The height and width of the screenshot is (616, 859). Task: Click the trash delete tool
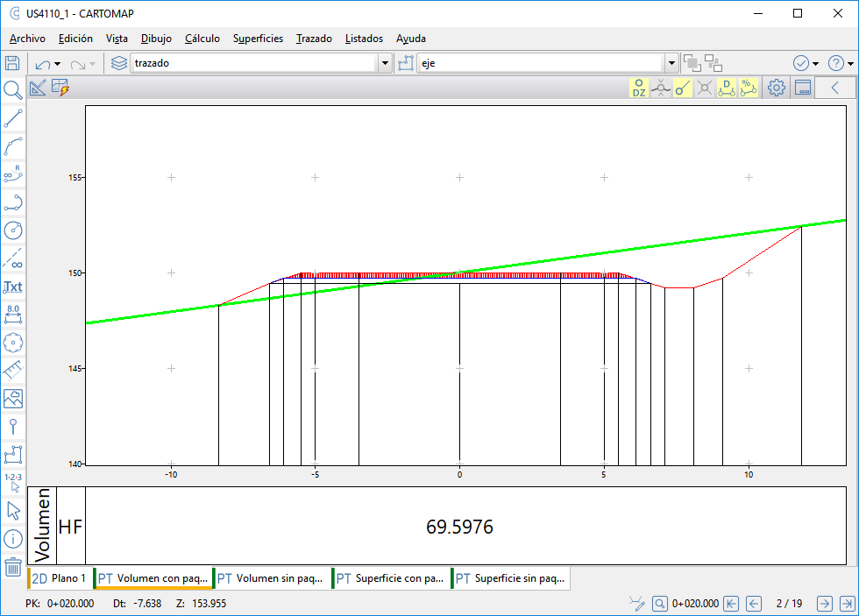click(x=13, y=567)
